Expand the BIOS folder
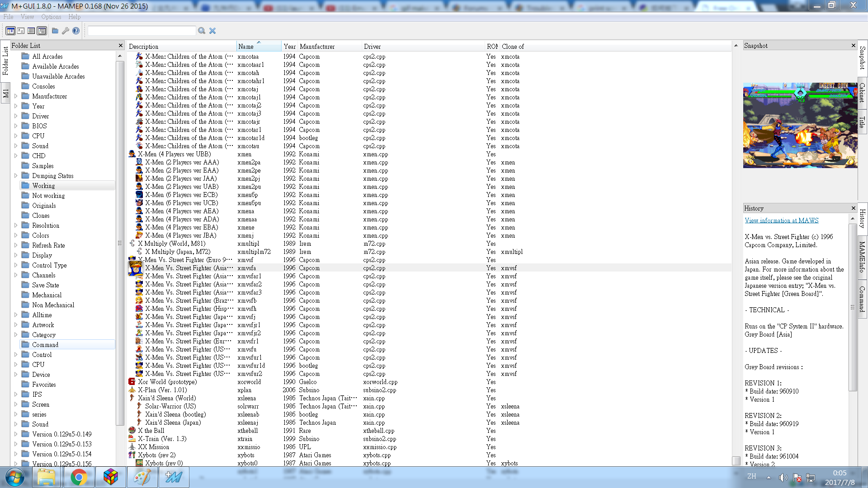The width and height of the screenshot is (868, 488). click(x=16, y=126)
